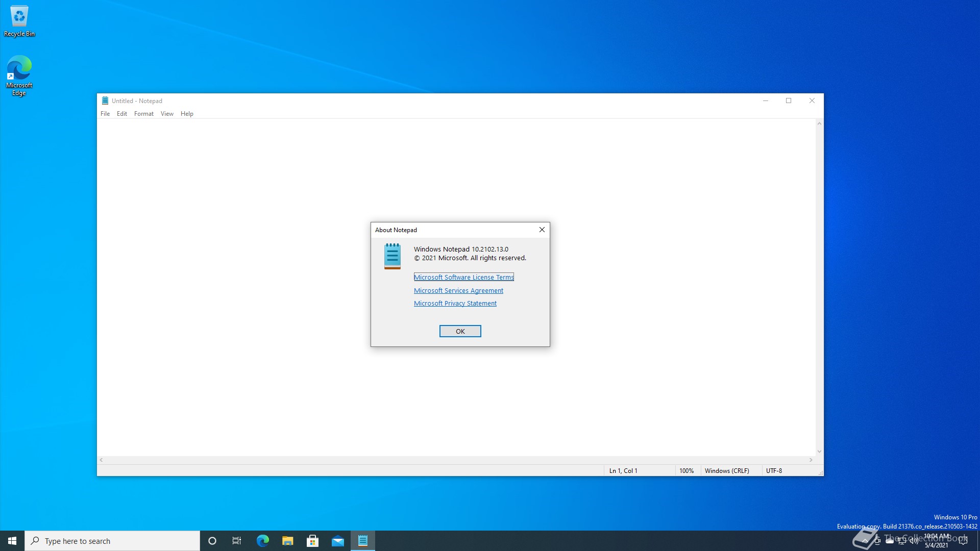Screen dimensions: 980x551
Task: Open the File menu in Notepad
Action: pyautogui.click(x=105, y=114)
